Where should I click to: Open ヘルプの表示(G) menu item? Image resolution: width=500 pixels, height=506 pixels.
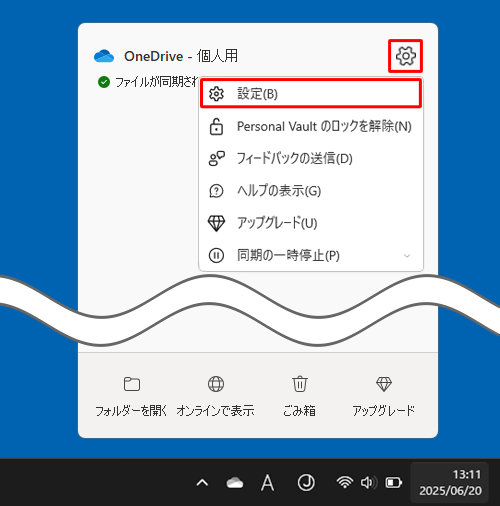[311, 191]
